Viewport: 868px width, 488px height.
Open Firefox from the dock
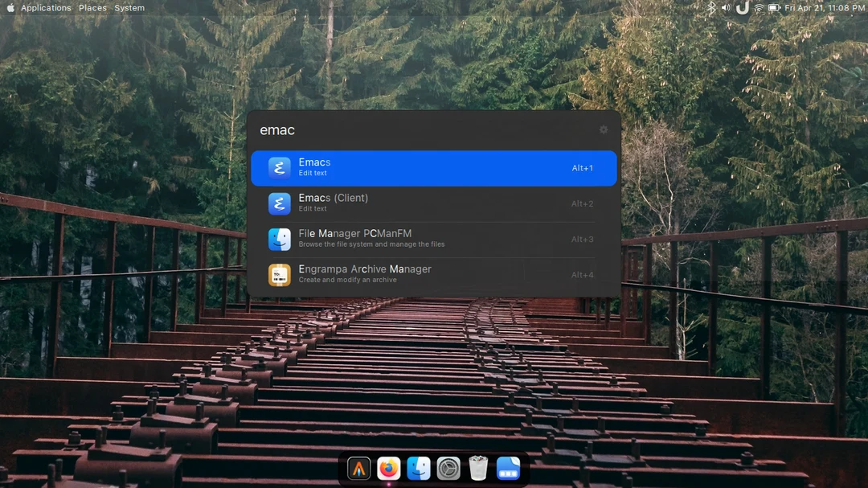coord(389,468)
